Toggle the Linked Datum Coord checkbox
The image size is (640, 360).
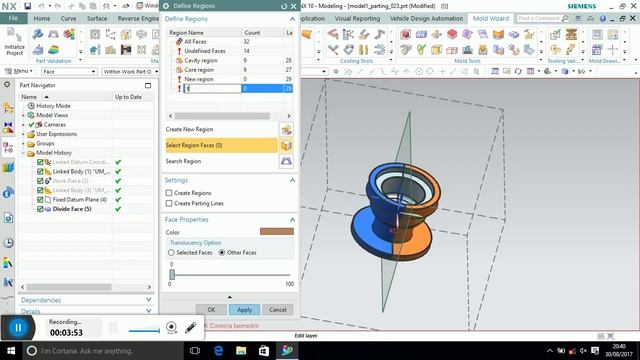(x=40, y=162)
